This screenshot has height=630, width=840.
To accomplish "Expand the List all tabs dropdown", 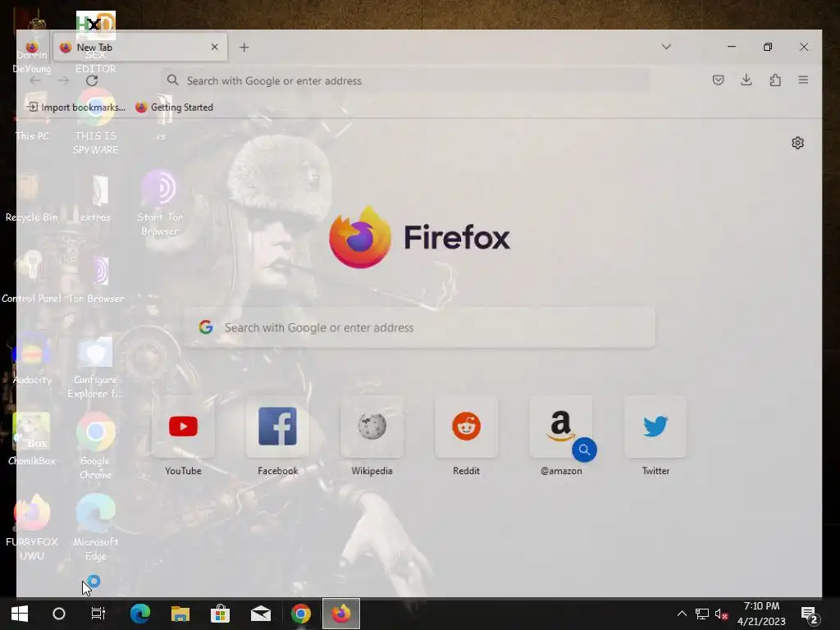I will pyautogui.click(x=666, y=47).
